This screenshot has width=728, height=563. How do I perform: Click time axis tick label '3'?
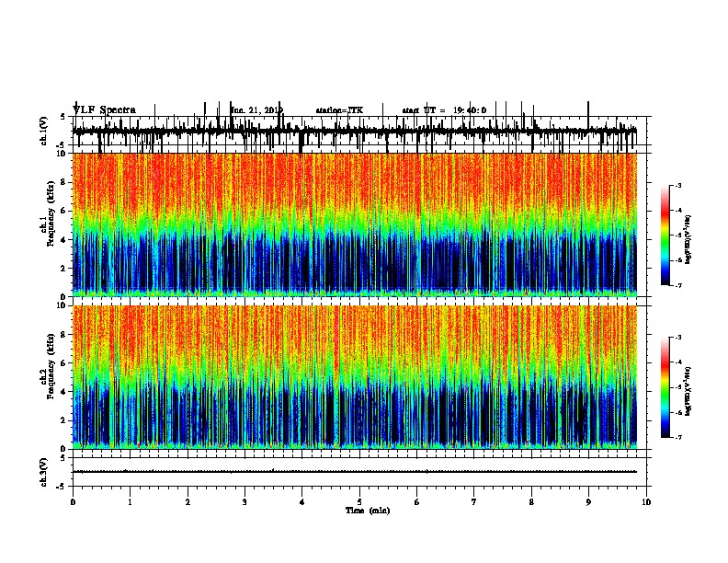coord(245,502)
